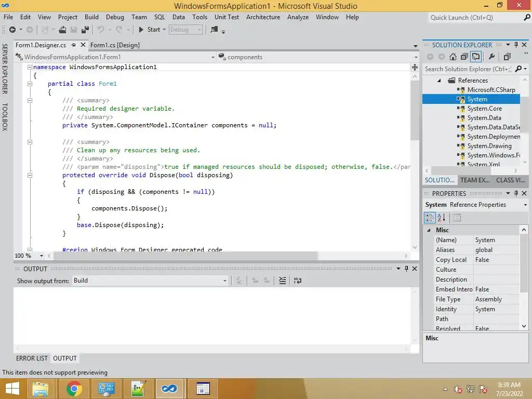532x399 pixels.
Task: Click the green Start debugging play icon
Action: [141, 30]
